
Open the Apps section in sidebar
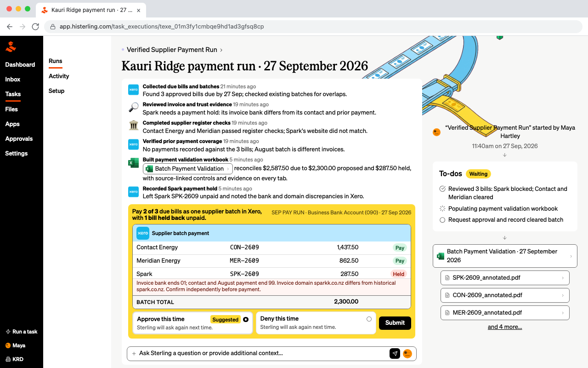coord(12,124)
